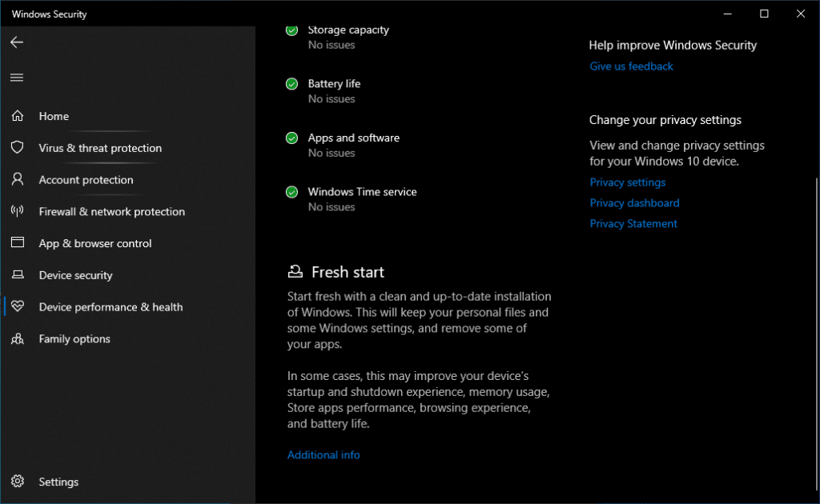Select the App & browser control icon

(x=17, y=243)
